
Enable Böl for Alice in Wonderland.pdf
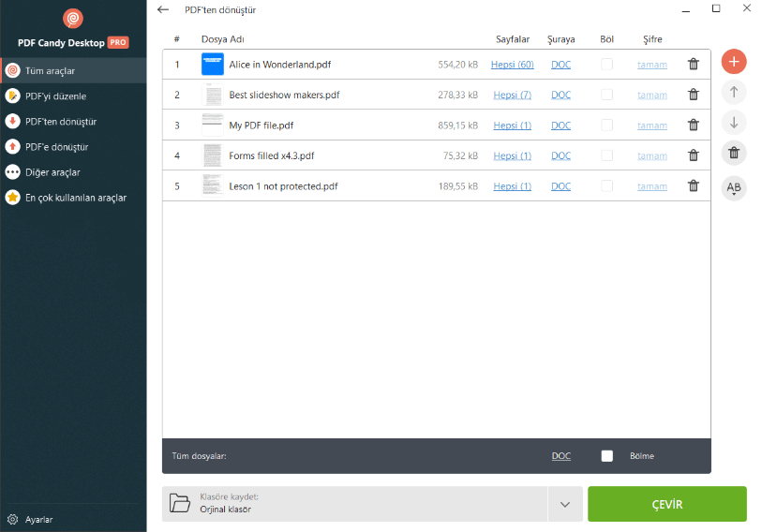pyautogui.click(x=607, y=64)
